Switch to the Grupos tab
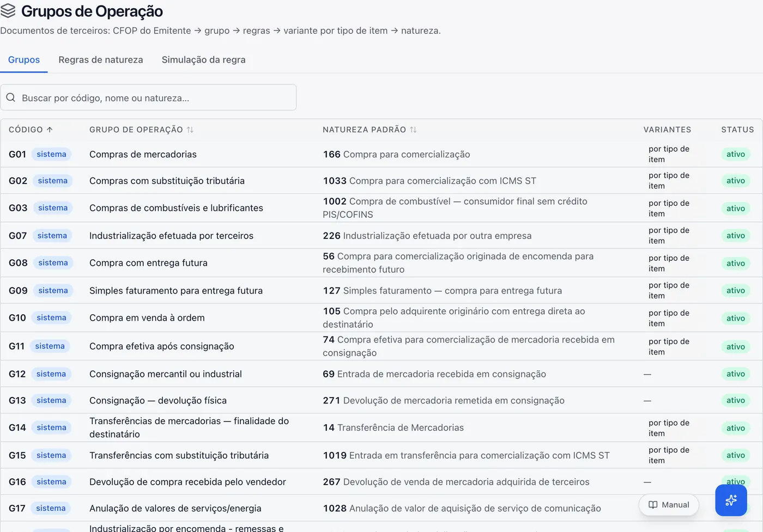Screen dimensions: 763x532 (x=24, y=60)
